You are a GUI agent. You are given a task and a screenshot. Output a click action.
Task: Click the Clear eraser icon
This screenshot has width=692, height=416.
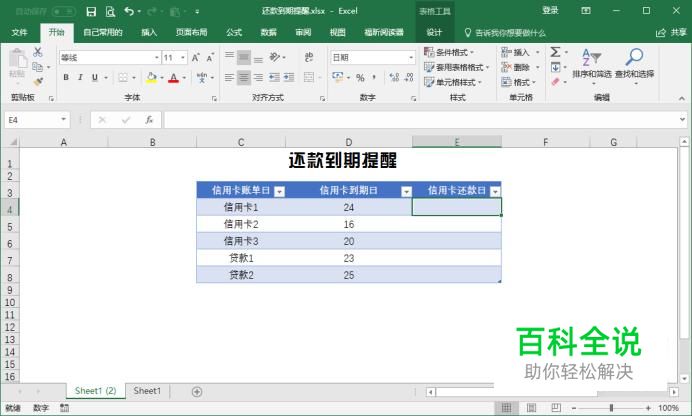555,82
